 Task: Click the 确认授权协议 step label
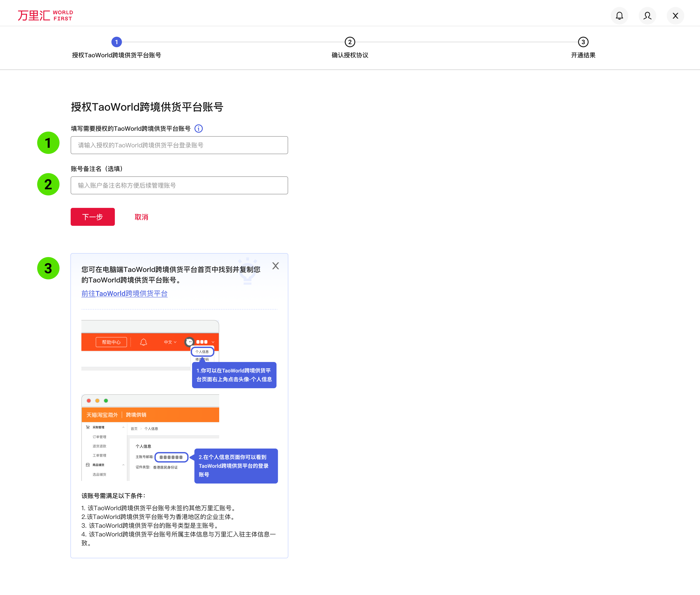coord(350,55)
